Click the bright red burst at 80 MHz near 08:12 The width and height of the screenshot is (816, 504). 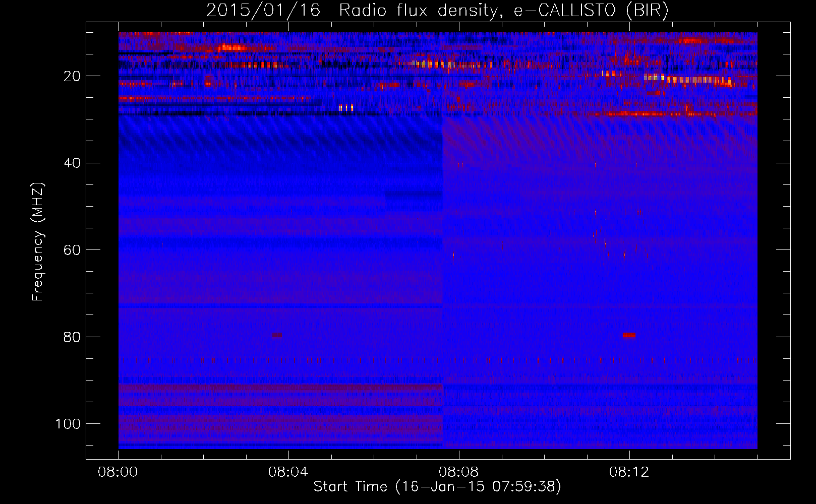pyautogui.click(x=629, y=335)
